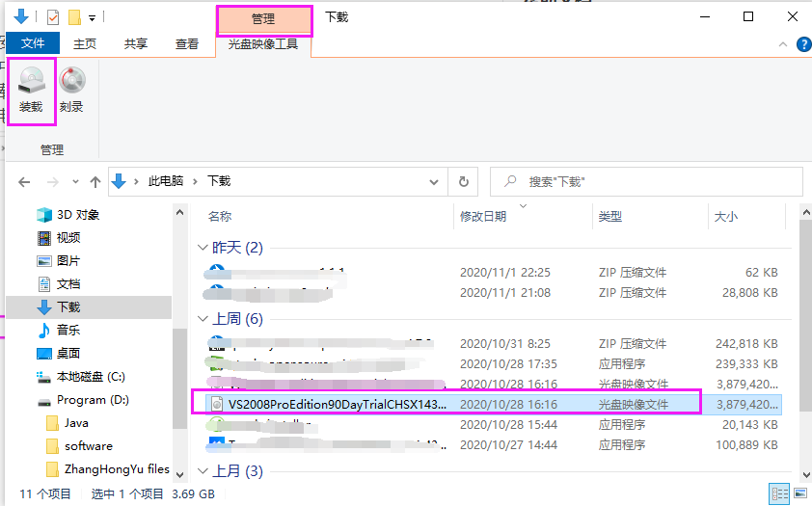
Task: Collapse the 上月 (3) group
Action: click(203, 471)
